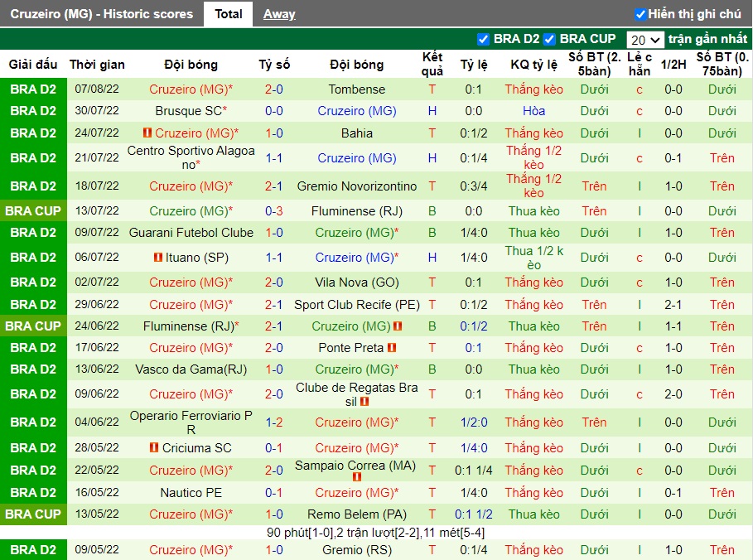The width and height of the screenshot is (753, 560).
Task: Open the recent matches count dropdown showing 20
Action: tap(645, 40)
